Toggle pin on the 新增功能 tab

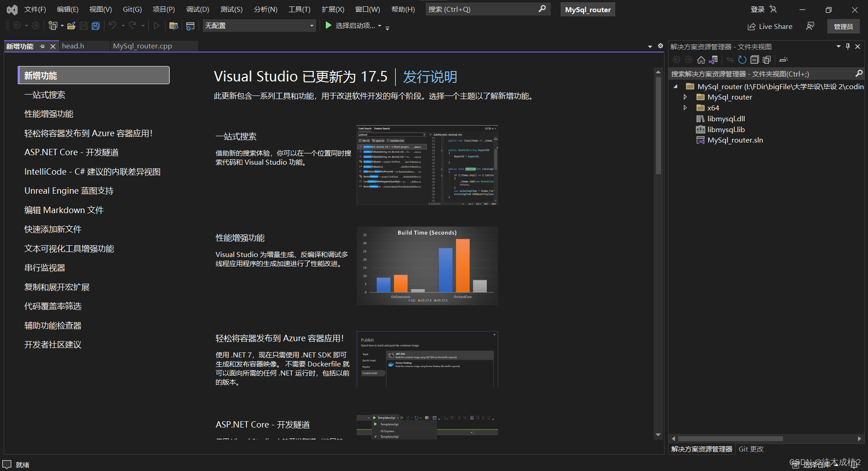point(42,46)
